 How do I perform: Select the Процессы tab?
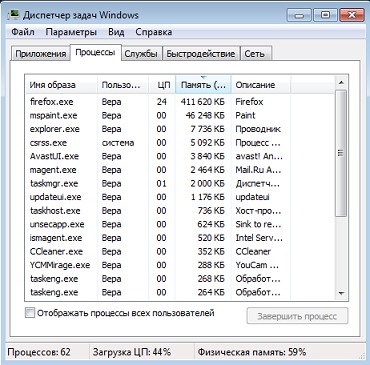[x=95, y=53]
